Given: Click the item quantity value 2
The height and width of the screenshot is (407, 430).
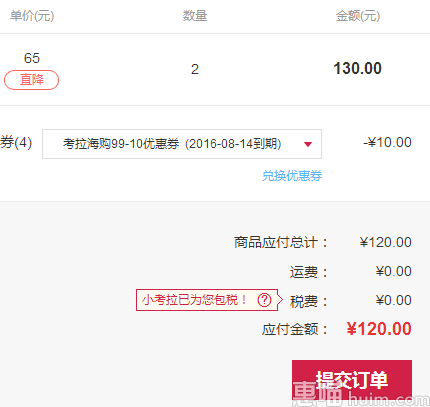Looking at the screenshot, I should [195, 69].
